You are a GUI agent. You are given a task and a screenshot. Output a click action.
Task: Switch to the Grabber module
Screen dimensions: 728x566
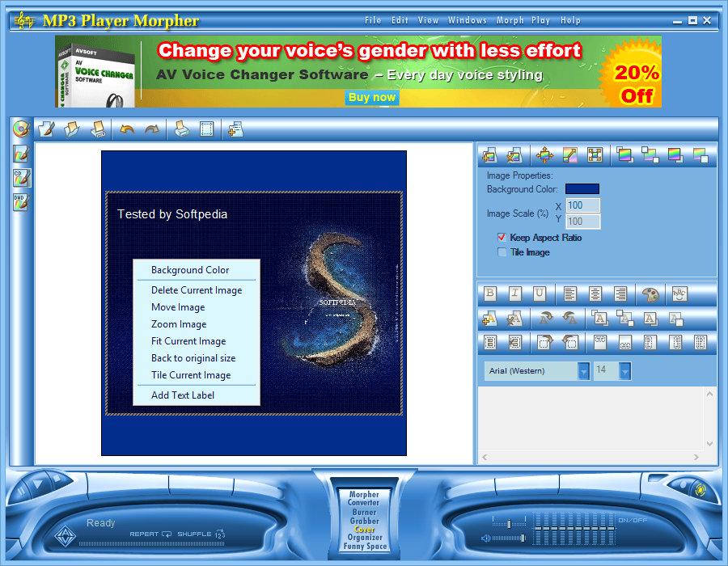[x=365, y=521]
